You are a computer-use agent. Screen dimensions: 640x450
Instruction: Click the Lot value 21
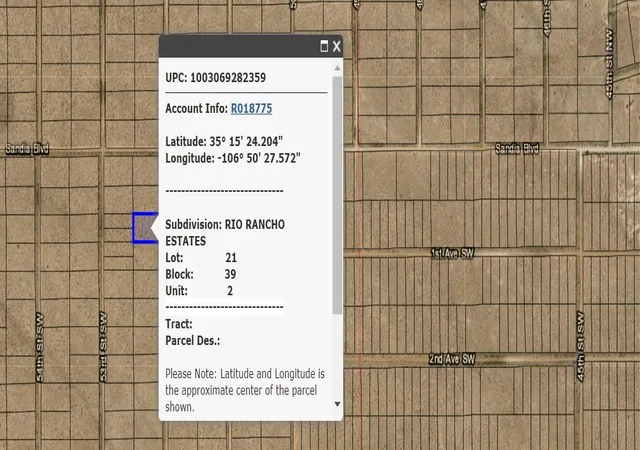[x=231, y=258]
